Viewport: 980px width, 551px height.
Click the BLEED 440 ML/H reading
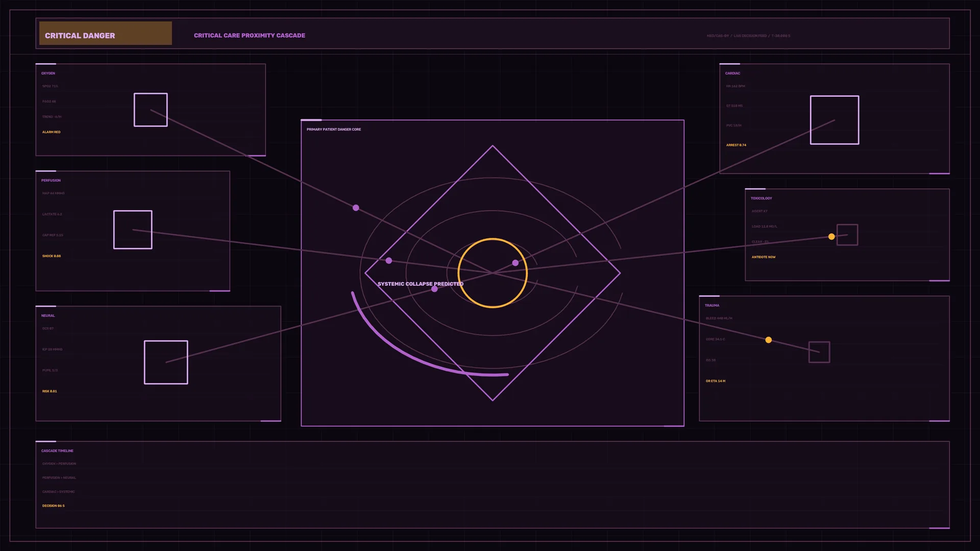click(719, 318)
